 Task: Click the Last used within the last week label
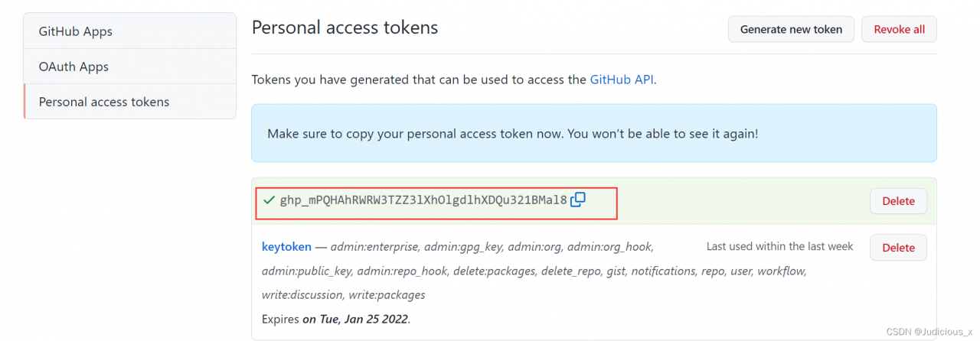coord(779,246)
